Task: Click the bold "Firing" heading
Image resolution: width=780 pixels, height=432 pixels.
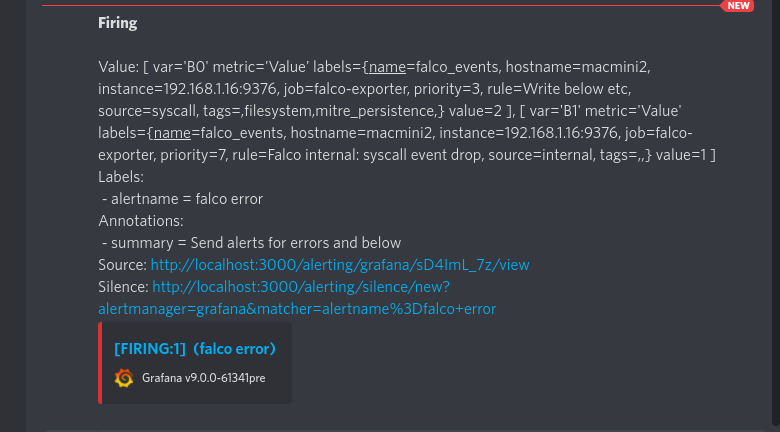Action: point(118,22)
